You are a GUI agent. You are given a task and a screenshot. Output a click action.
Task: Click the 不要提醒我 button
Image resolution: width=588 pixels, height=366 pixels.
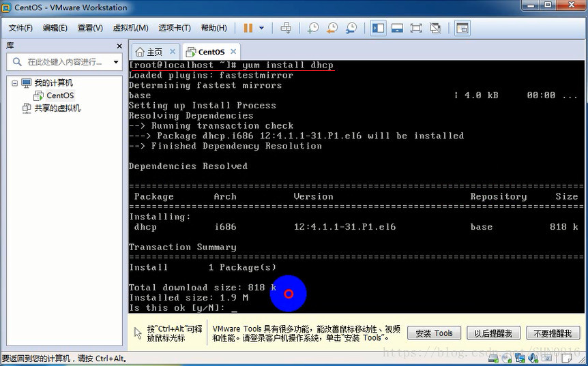pos(553,333)
